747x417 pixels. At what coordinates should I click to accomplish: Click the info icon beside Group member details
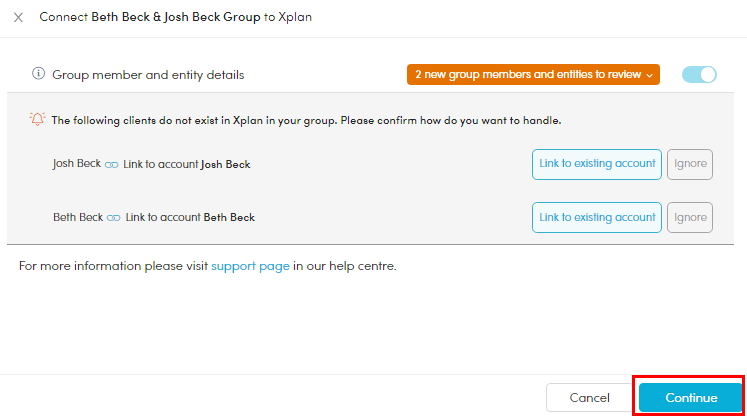tap(38, 74)
